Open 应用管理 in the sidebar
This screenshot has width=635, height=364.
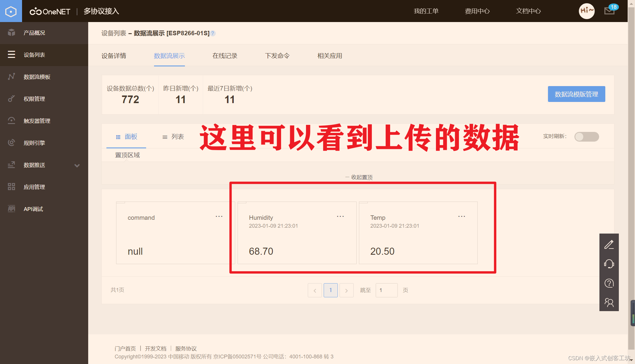point(34,187)
